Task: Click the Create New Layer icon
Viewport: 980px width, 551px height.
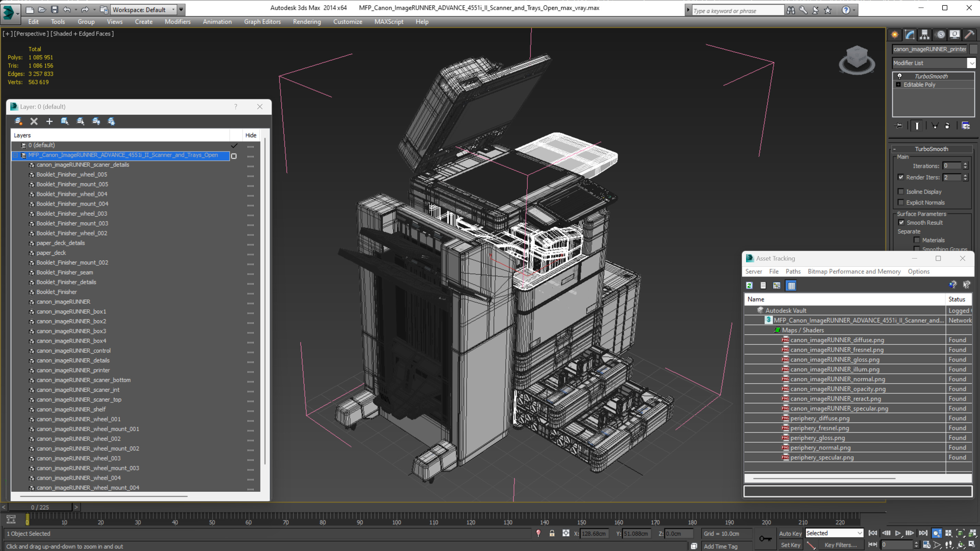Action: [x=18, y=121]
